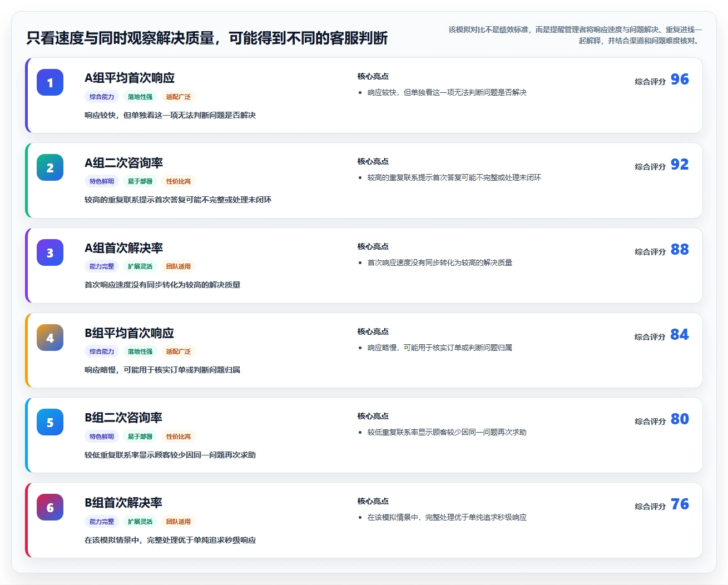The image size is (728, 585).
Task: Select the 扩展灵活 tag under B组首次解决率
Action: [140, 522]
